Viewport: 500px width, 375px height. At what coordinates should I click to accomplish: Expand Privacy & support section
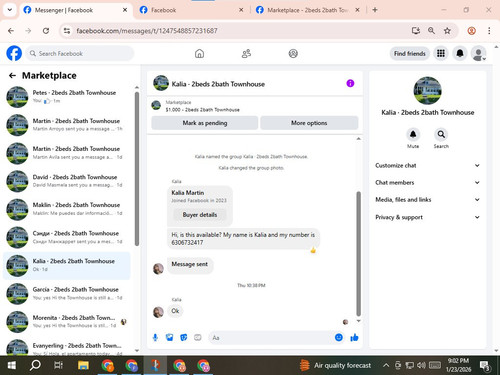click(x=427, y=217)
